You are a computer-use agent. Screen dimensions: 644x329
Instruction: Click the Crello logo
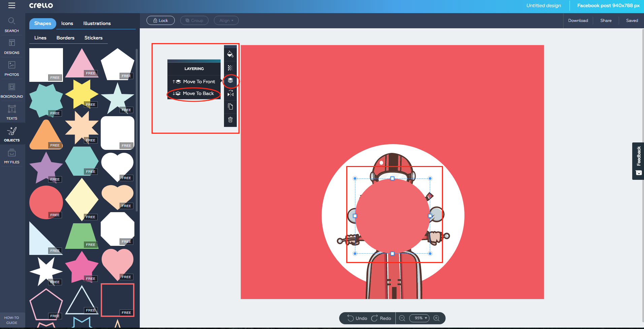pos(41,5)
